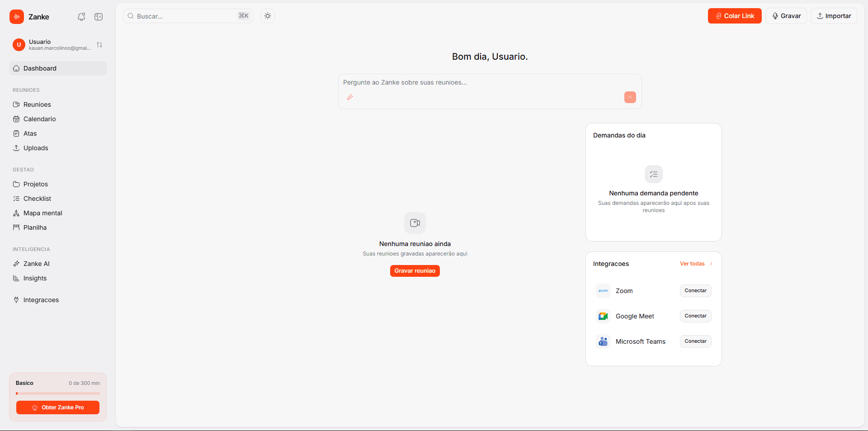Expand Ver todas in Integracoes

click(x=692, y=264)
